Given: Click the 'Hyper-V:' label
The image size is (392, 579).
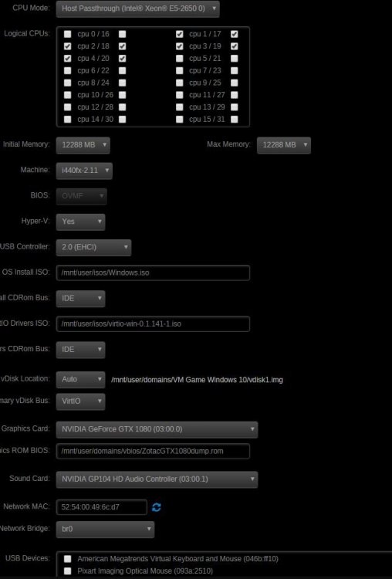Looking at the screenshot, I should click(35, 222).
